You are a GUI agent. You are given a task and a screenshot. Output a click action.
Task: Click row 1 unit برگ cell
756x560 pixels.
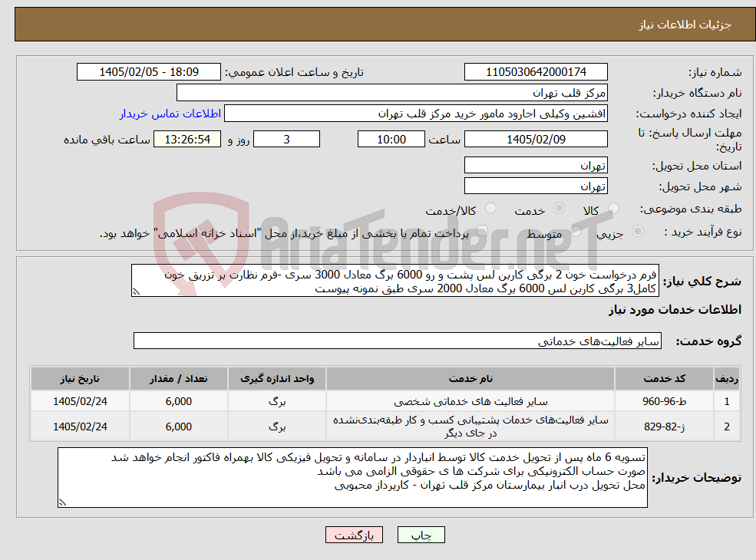pyautogui.click(x=277, y=401)
